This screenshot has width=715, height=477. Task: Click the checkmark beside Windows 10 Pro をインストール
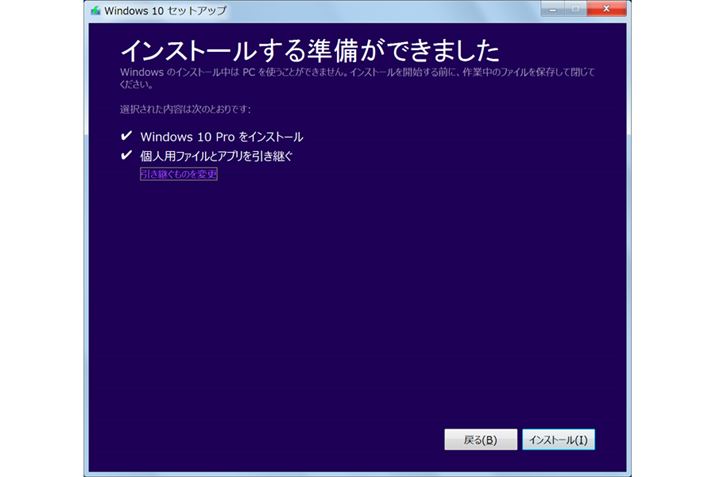coord(126,136)
